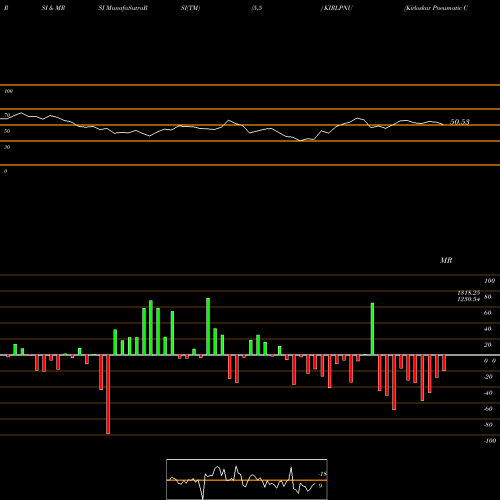The width and height of the screenshot is (500, 500).
Task: Click the "Kirloskar Pneumatic C" company name
Action: [436, 8]
